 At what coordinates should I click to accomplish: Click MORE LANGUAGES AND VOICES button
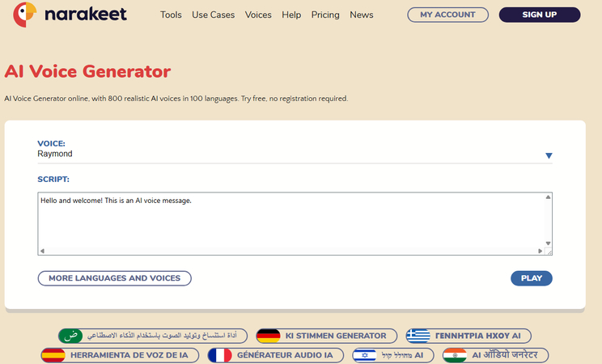[x=114, y=278]
